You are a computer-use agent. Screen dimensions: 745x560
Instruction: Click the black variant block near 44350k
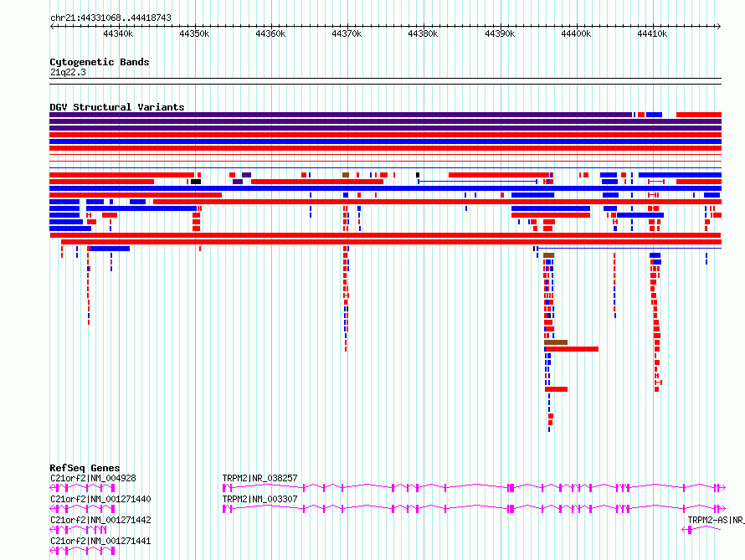(196, 182)
